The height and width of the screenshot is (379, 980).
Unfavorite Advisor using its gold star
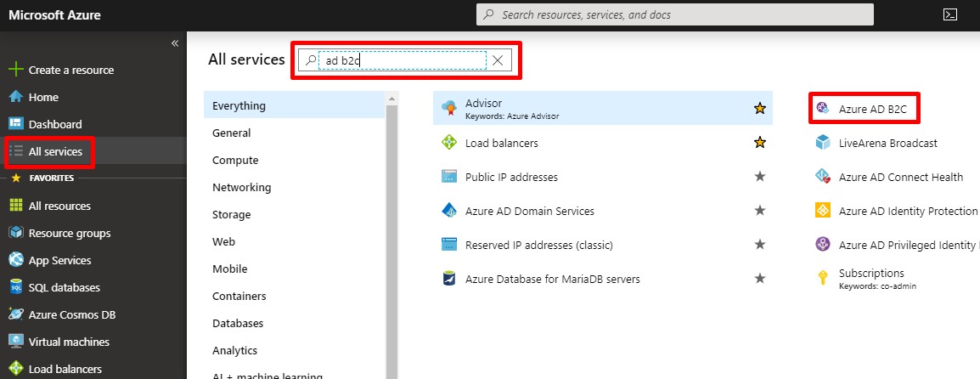pyautogui.click(x=759, y=108)
